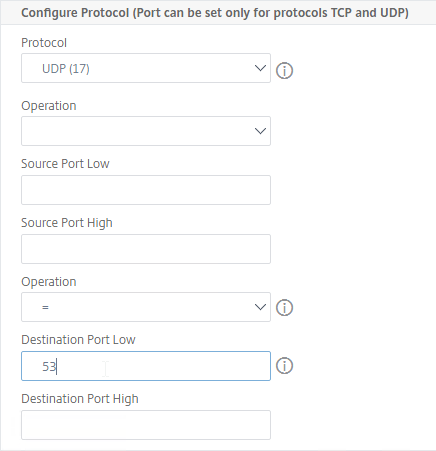Click into the Destination Port High field
This screenshot has width=436, height=451.
tap(146, 425)
